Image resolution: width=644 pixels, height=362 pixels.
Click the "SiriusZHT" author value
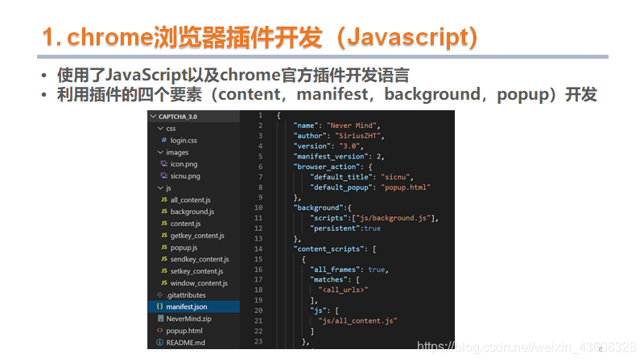pyautogui.click(x=357, y=136)
